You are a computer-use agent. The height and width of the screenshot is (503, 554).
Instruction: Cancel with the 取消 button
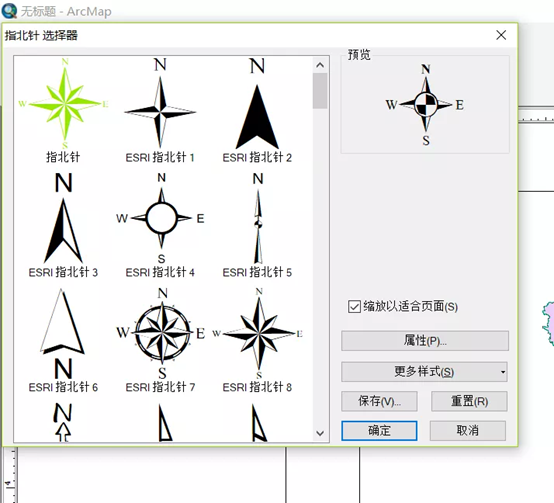coord(468,431)
